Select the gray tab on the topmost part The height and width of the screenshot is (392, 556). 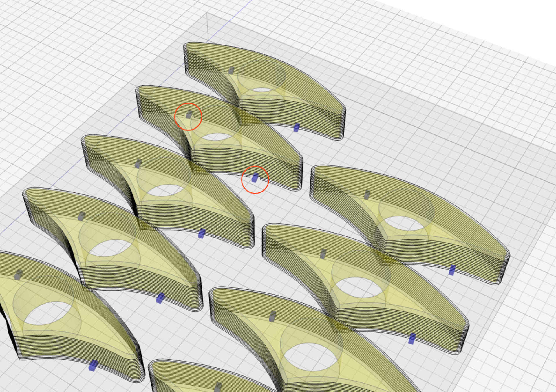[x=231, y=70]
